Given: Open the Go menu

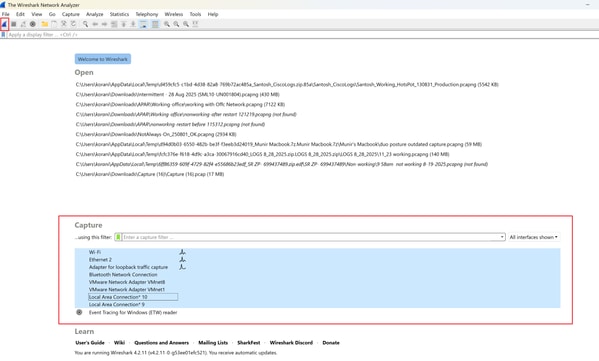Looking at the screenshot, I should click(52, 14).
